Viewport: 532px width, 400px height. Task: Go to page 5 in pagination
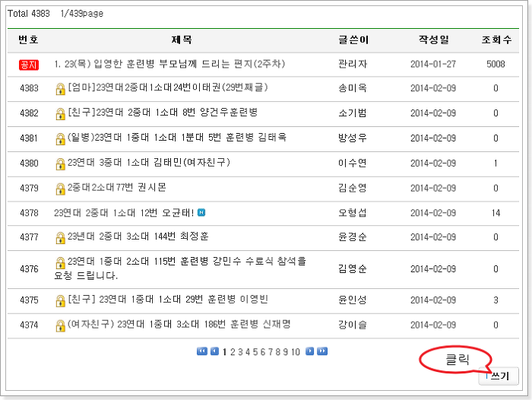[255, 352]
